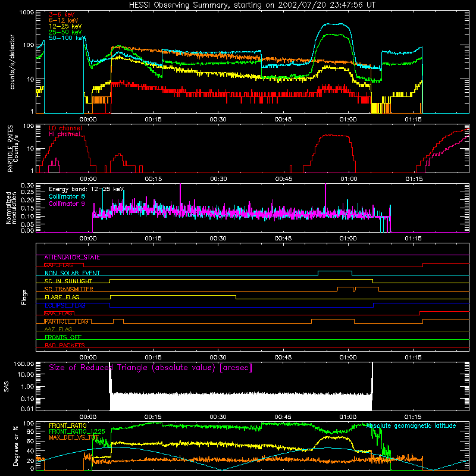Click the 01:15 tick under the counts plot
Image resolution: width=476 pixels, height=476 pixels.
413,120
